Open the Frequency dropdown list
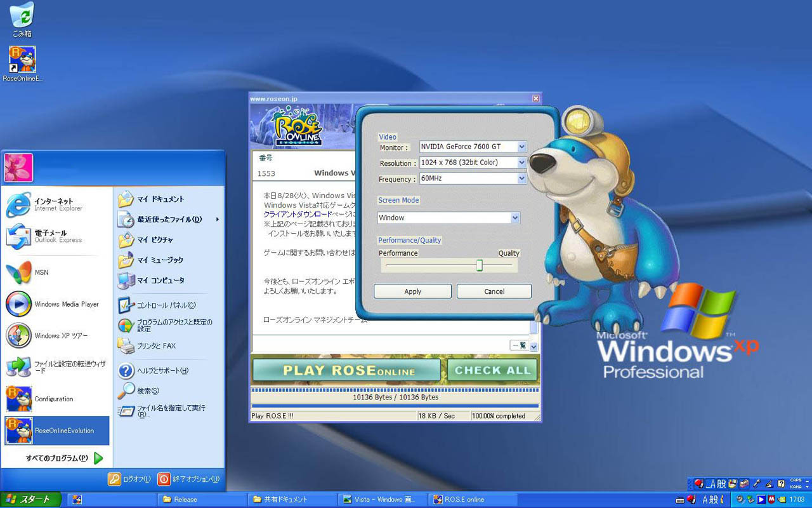The height and width of the screenshot is (508, 812). click(x=521, y=178)
